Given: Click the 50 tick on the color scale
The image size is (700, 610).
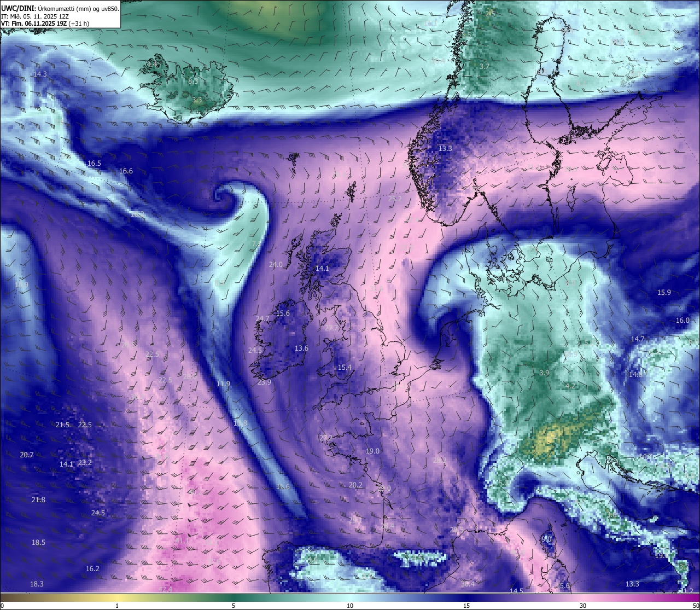Looking at the screenshot, I should pos(696,606).
